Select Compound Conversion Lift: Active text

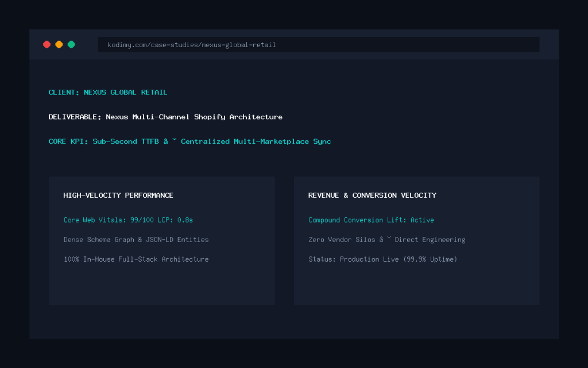[372, 220]
